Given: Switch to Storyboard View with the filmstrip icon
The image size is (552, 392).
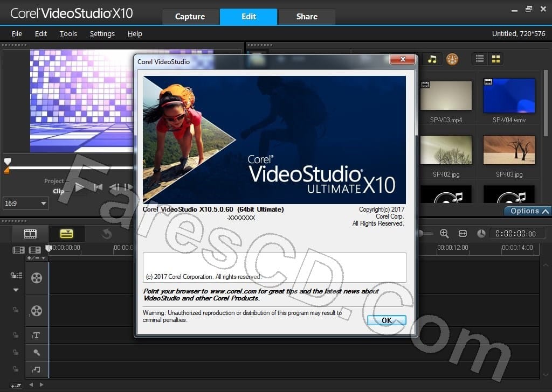Looking at the screenshot, I should click(30, 234).
